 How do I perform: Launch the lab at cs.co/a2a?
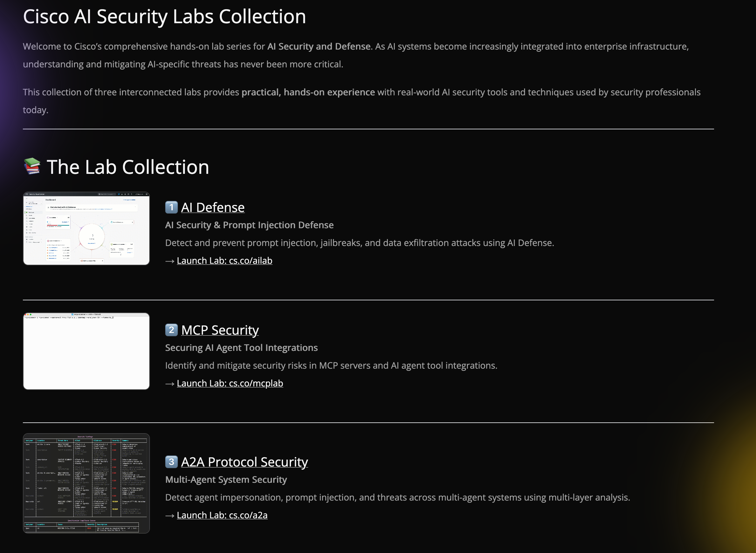[x=222, y=515]
